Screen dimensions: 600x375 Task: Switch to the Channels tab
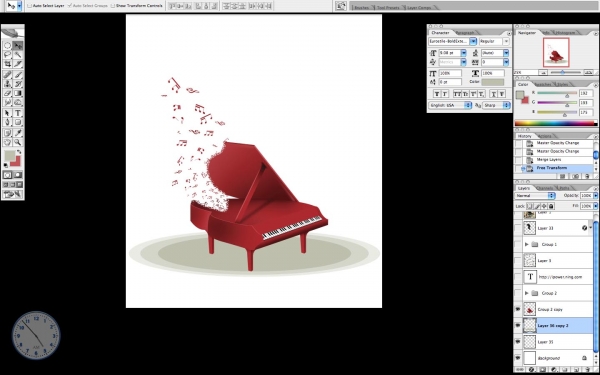click(x=545, y=188)
